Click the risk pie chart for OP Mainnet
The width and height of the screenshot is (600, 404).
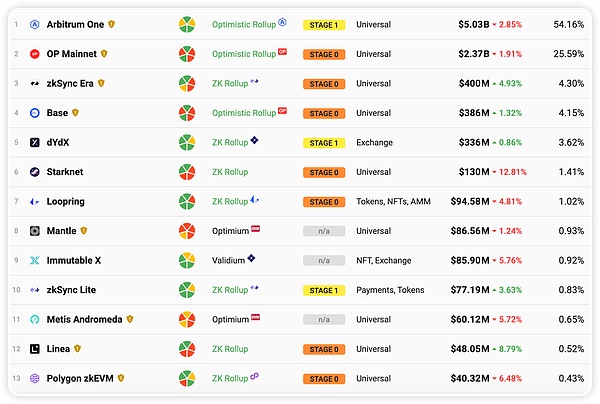186,53
